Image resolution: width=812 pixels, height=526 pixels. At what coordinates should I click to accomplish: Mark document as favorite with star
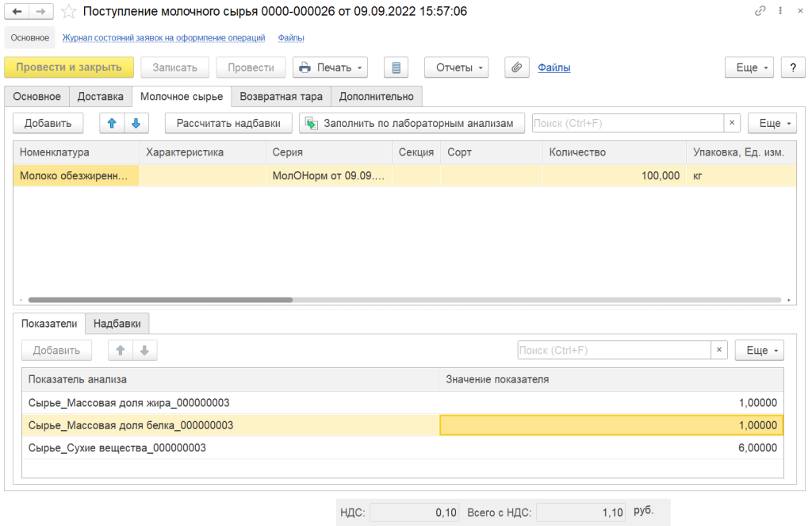(68, 11)
